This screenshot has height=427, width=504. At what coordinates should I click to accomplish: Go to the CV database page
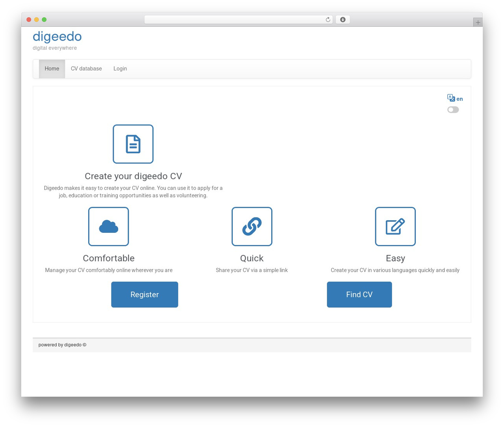pyautogui.click(x=86, y=69)
